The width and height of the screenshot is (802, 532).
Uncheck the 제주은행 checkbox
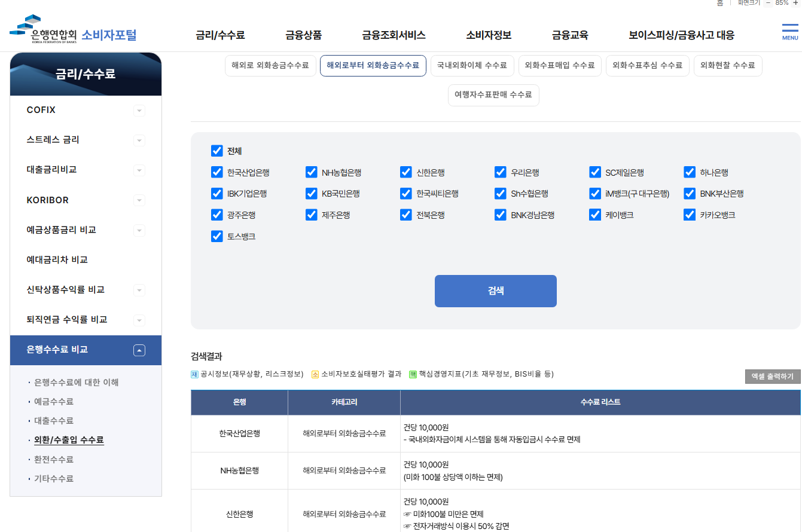[311, 215]
